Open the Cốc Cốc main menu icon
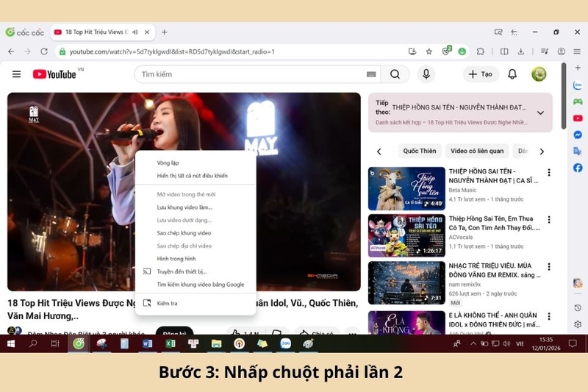 point(577,51)
